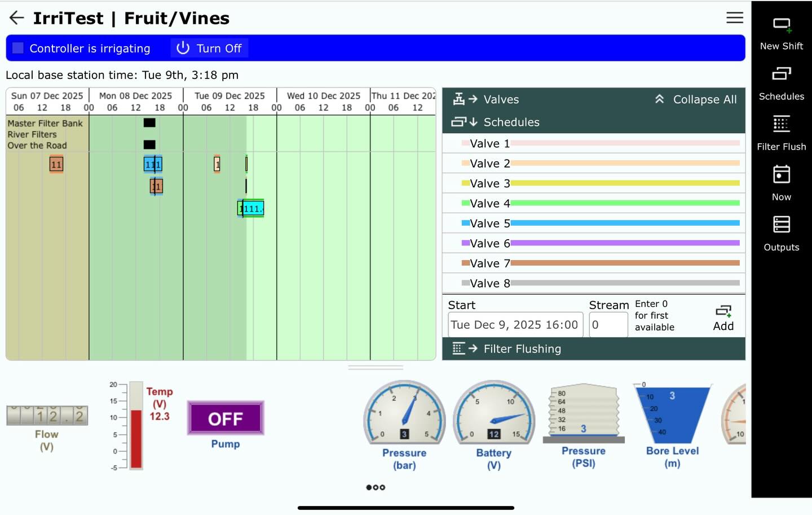Select the Valve 4 row
Image resolution: width=812 pixels, height=515 pixels.
click(593, 203)
